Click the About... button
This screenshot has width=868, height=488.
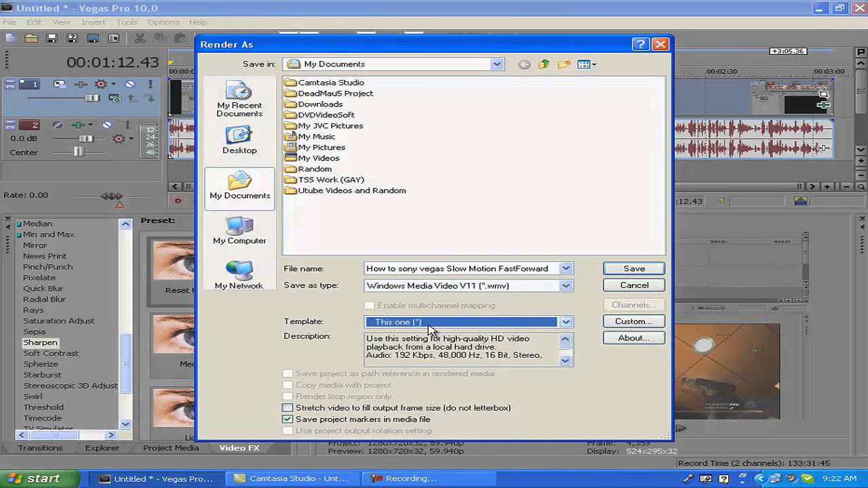point(634,338)
